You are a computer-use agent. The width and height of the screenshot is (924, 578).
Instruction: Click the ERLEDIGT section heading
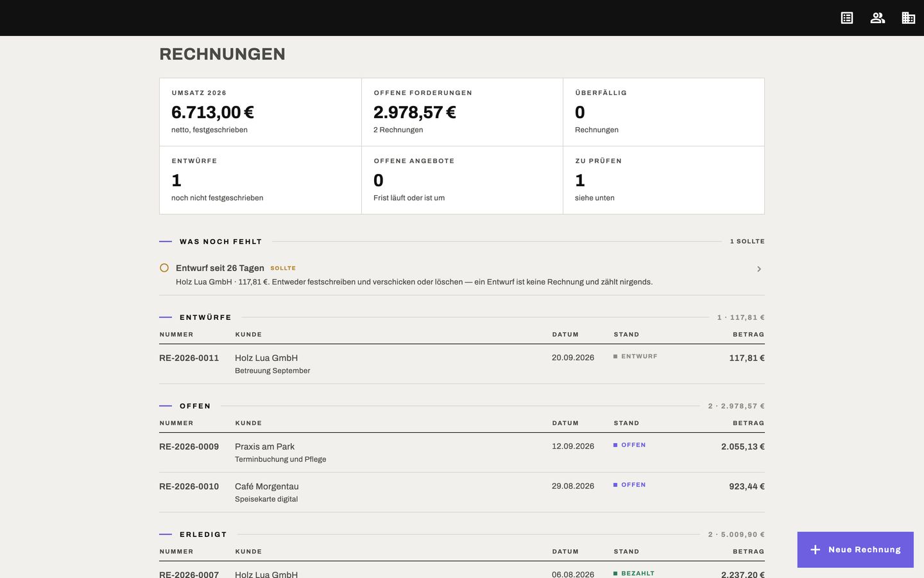203,534
